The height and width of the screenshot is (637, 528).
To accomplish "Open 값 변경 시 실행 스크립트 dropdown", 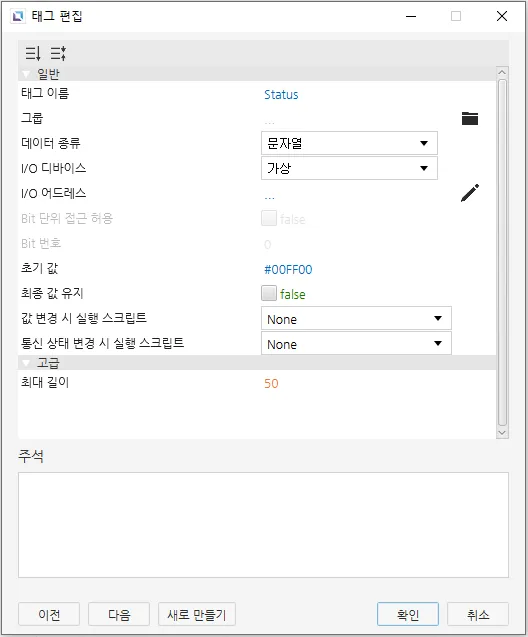I will point(356,318).
